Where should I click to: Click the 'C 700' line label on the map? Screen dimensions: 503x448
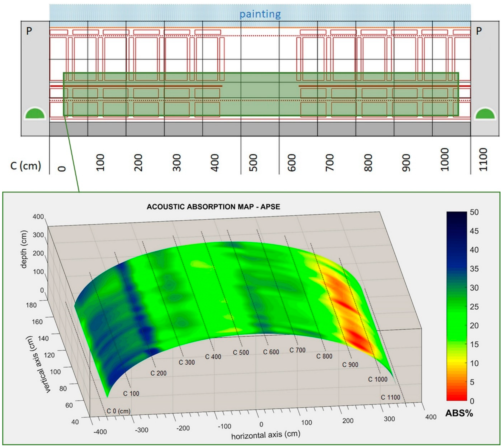click(x=297, y=350)
